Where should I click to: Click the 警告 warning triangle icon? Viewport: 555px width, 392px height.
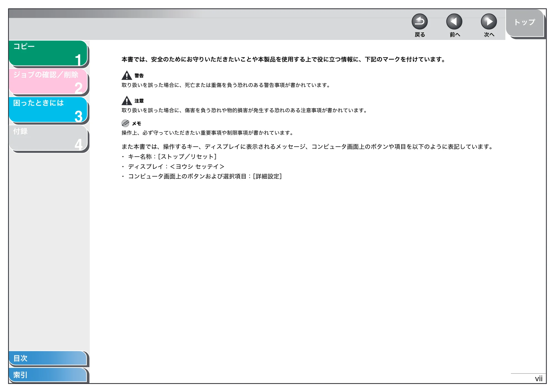click(x=127, y=75)
